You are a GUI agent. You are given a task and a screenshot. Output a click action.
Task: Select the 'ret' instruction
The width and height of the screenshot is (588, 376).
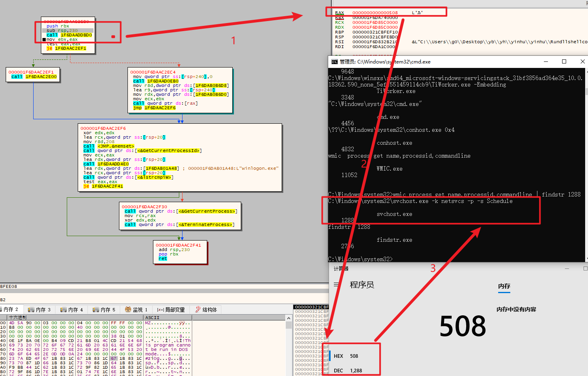(163, 259)
